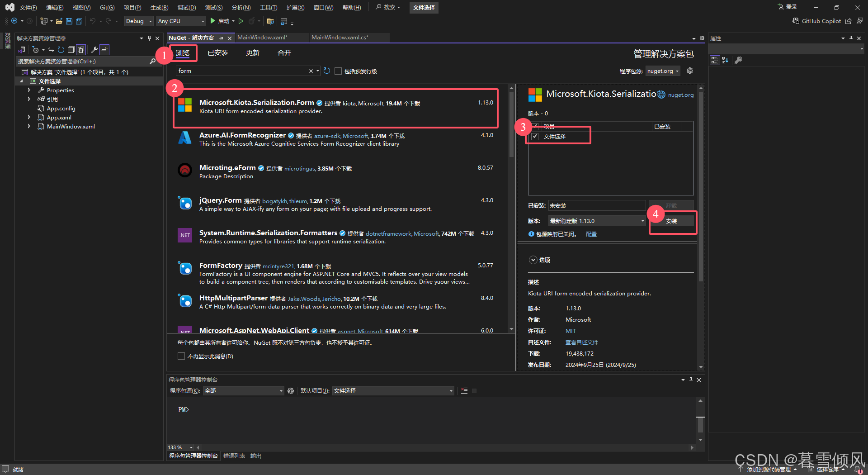Viewport: 868px width, 475px height.
Task: Click the 登录 sign-in button
Action: coord(787,7)
